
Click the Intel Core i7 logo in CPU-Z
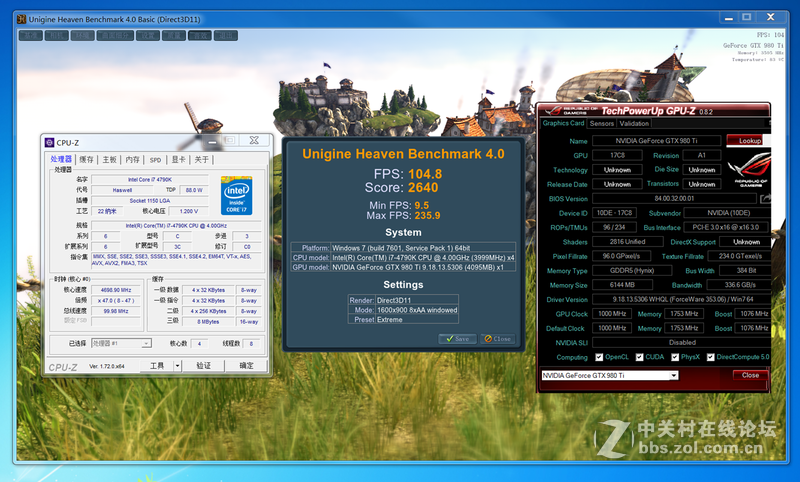pos(236,195)
